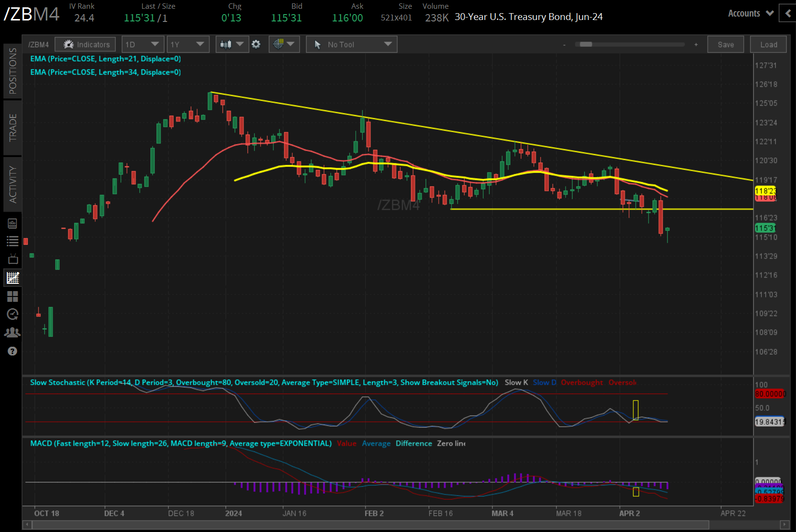Image resolution: width=796 pixels, height=532 pixels.
Task: Click the clock history icon in sidebar
Action: 13,315
